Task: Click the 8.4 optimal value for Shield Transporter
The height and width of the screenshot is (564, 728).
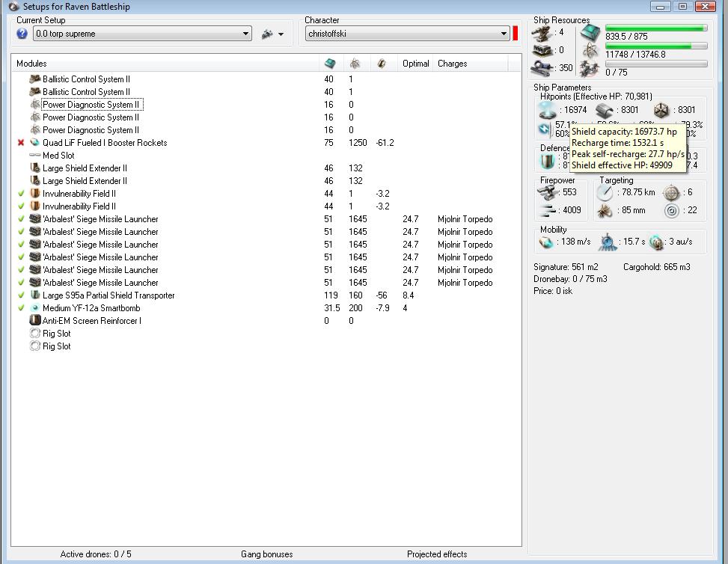Action: click(408, 295)
